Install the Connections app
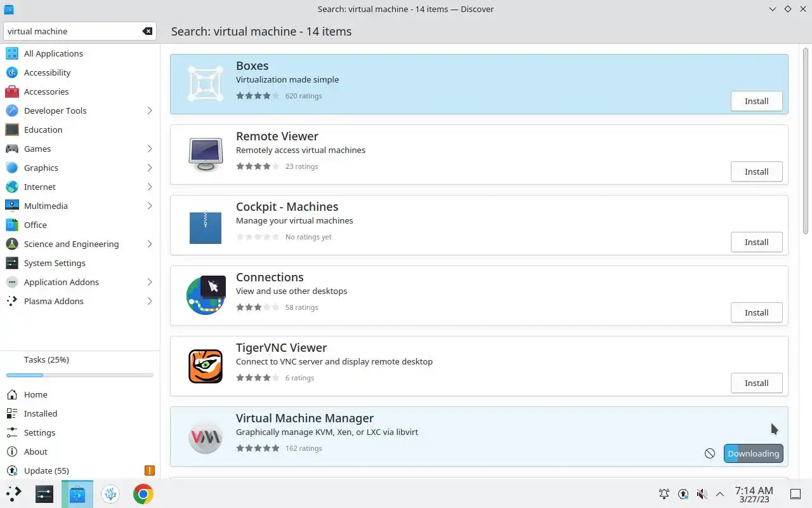This screenshot has height=508, width=812. click(x=756, y=312)
